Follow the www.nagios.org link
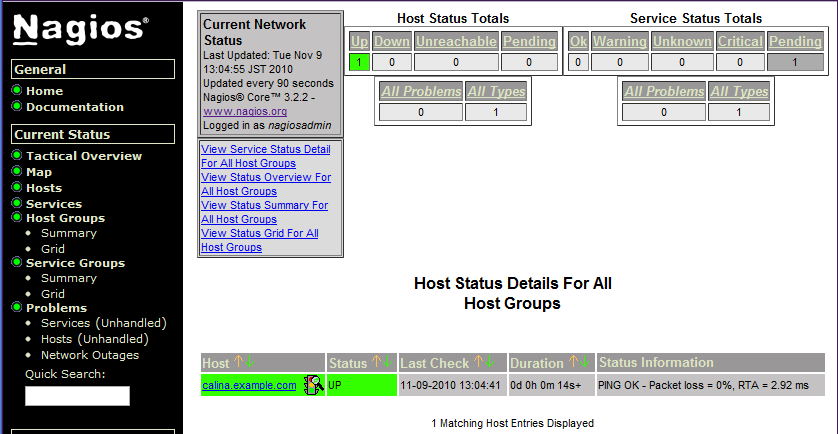Viewport: 838px width, 434px height. [245, 112]
